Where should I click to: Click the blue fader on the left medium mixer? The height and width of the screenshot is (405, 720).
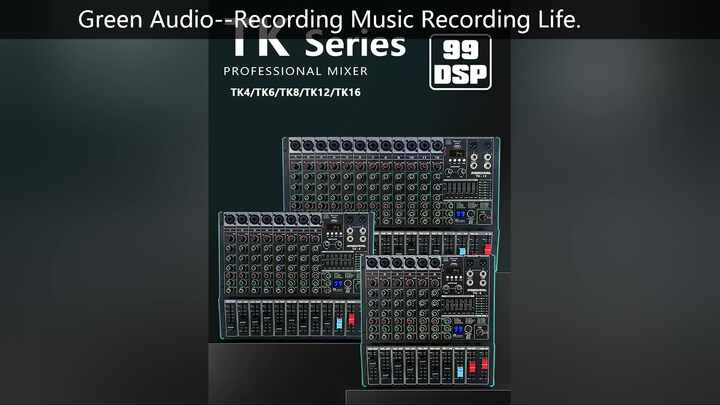click(339, 323)
